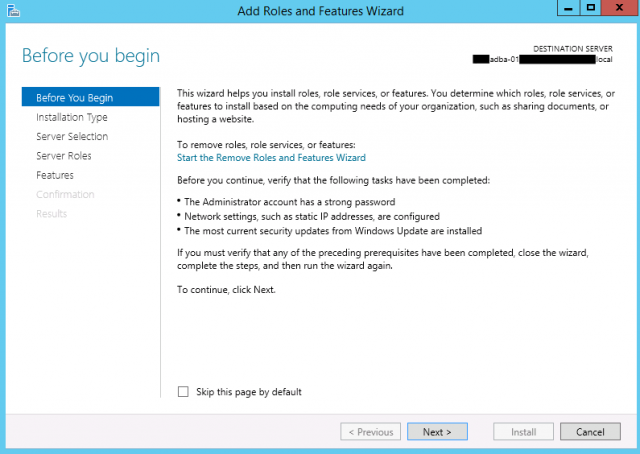Viewport: 640px width, 454px height.
Task: Click the Before you begin page heading
Action: coord(91,56)
